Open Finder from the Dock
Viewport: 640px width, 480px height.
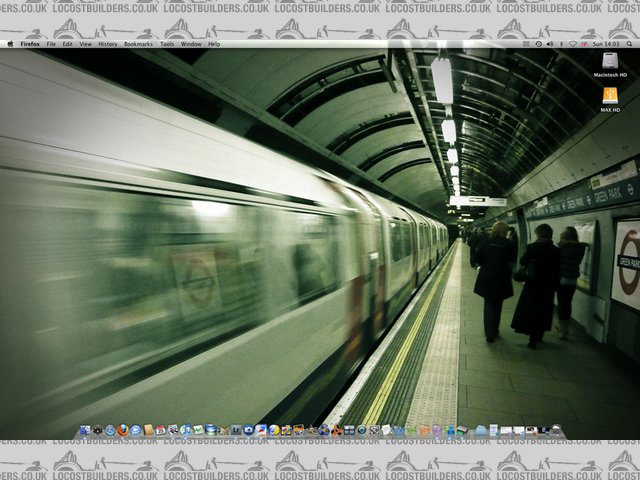[x=85, y=430]
